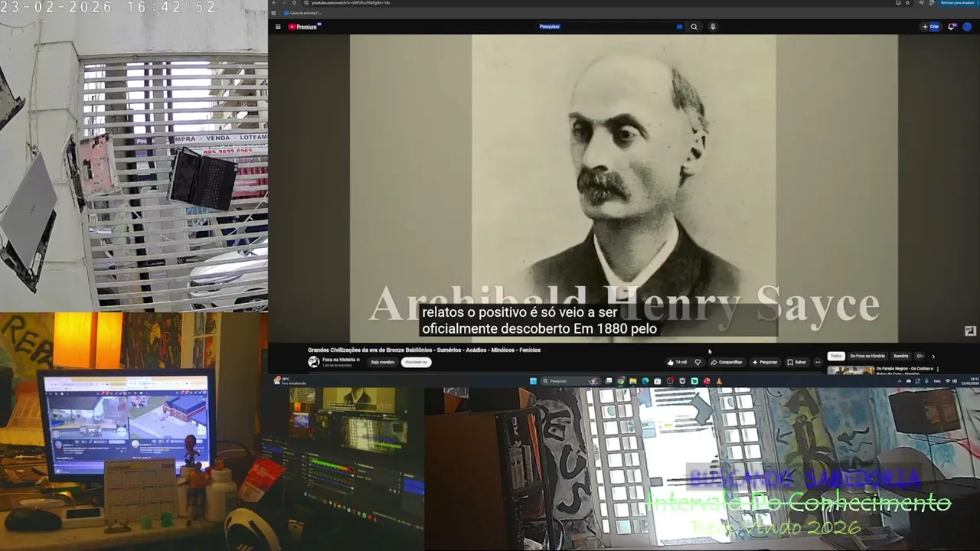Go back in the browser
Viewport: 980px width, 551px height.
pyautogui.click(x=276, y=3)
